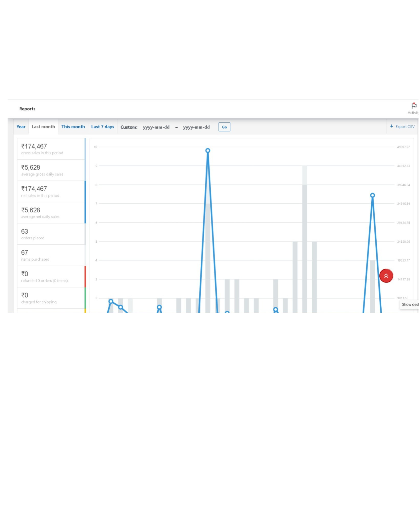This screenshot has height=525, width=420.
Task: Open the Last 7 days tab
Action: tap(103, 127)
